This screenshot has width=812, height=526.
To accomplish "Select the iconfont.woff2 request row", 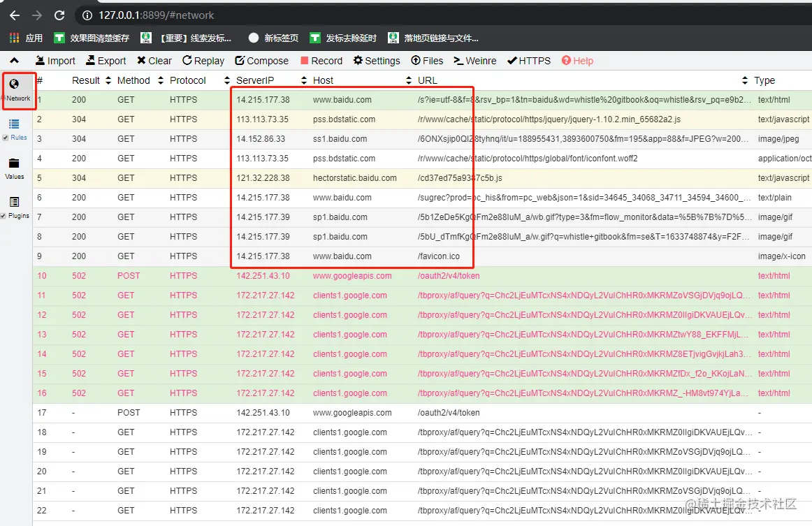I will pyautogui.click(x=422, y=159).
